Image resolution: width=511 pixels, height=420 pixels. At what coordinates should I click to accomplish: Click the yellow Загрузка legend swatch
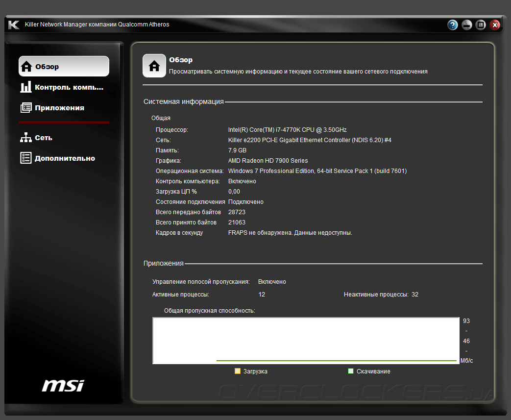click(x=238, y=371)
